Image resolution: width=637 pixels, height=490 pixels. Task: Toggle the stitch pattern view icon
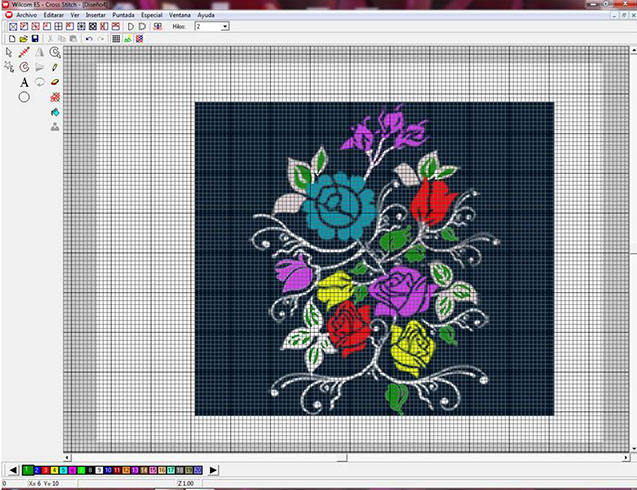point(139,39)
